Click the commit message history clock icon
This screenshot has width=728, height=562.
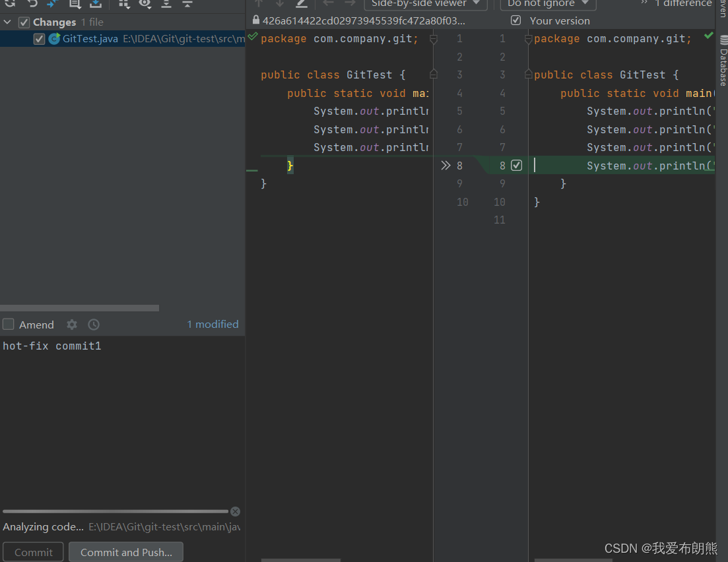pos(93,325)
